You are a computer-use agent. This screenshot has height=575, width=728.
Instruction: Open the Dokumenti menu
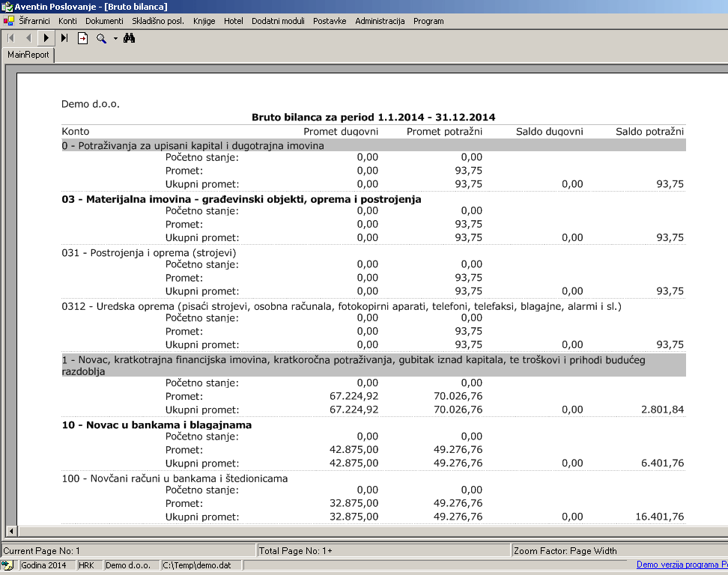click(104, 21)
